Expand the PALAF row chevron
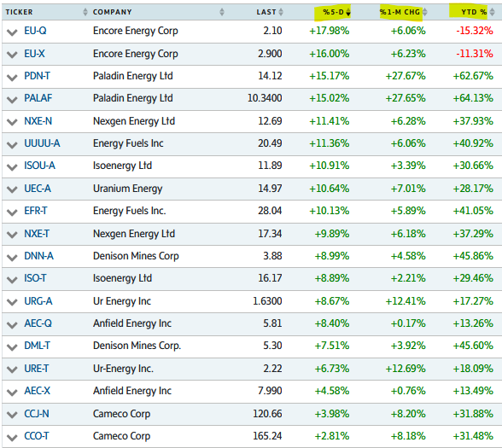The image size is (502, 448). [12, 100]
